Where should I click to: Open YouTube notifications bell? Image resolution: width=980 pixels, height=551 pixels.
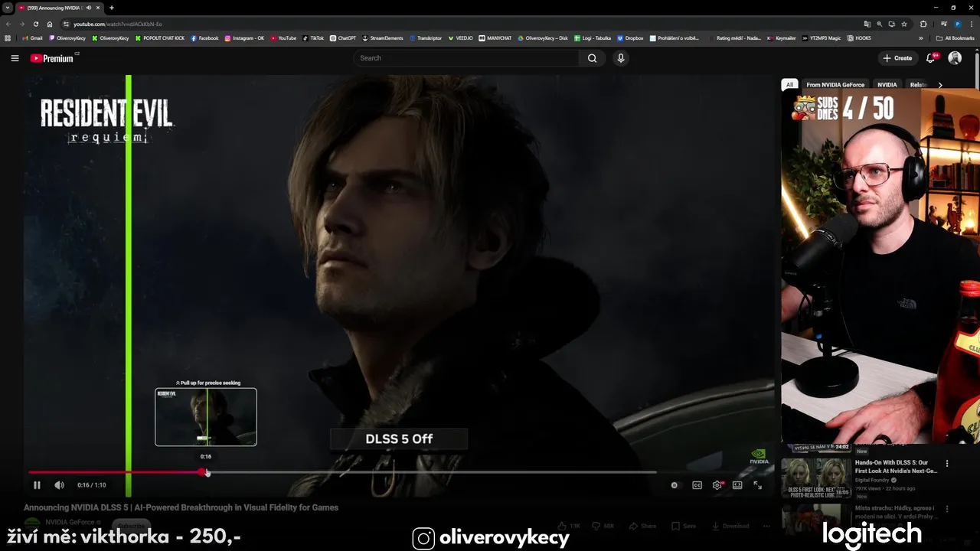[932, 58]
